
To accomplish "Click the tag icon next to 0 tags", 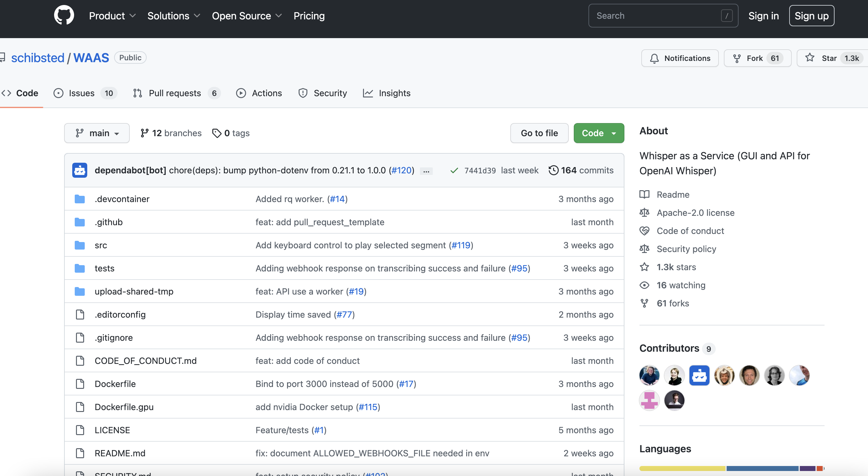I will [x=216, y=132].
